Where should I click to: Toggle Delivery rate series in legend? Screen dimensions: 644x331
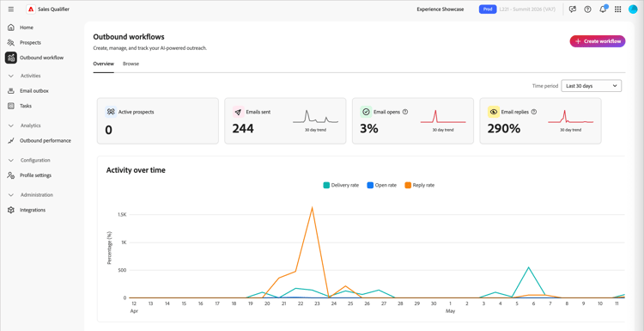[341, 185]
